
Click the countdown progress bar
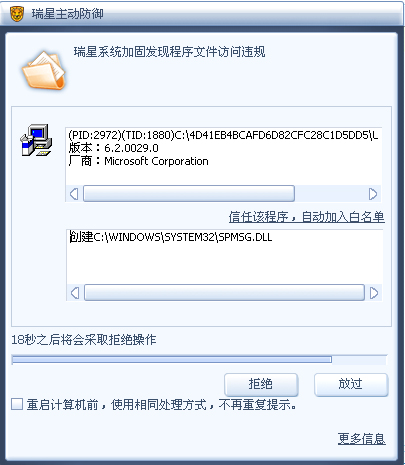199,360
